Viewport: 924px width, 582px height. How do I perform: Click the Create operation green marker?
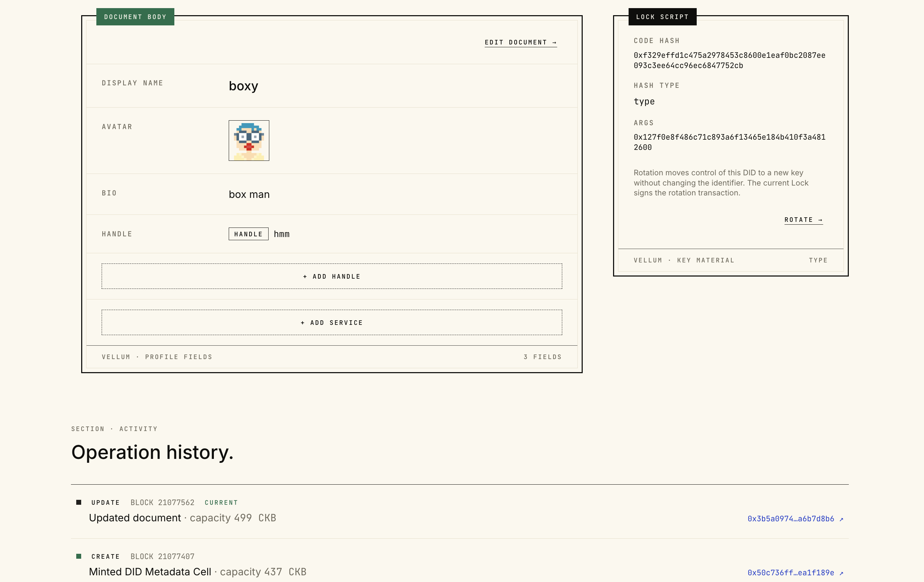point(79,556)
